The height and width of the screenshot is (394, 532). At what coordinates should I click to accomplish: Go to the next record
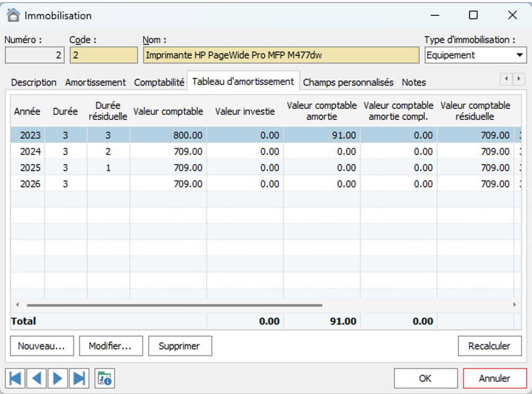point(58,378)
